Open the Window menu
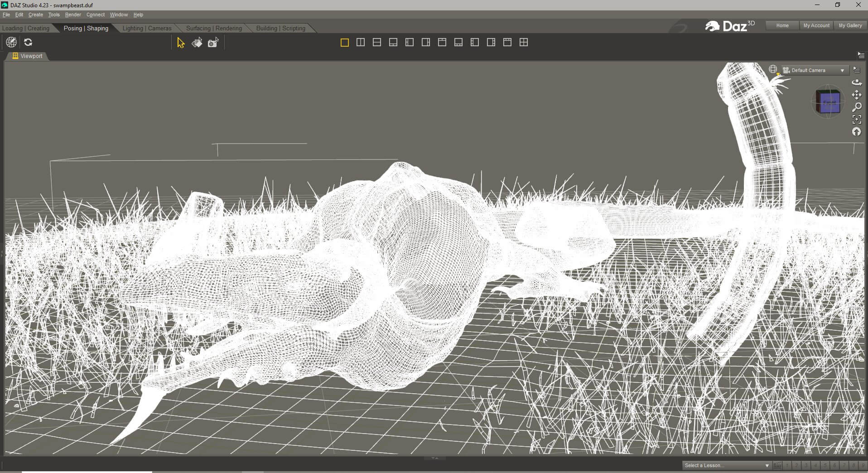The height and width of the screenshot is (473, 868). pos(119,14)
